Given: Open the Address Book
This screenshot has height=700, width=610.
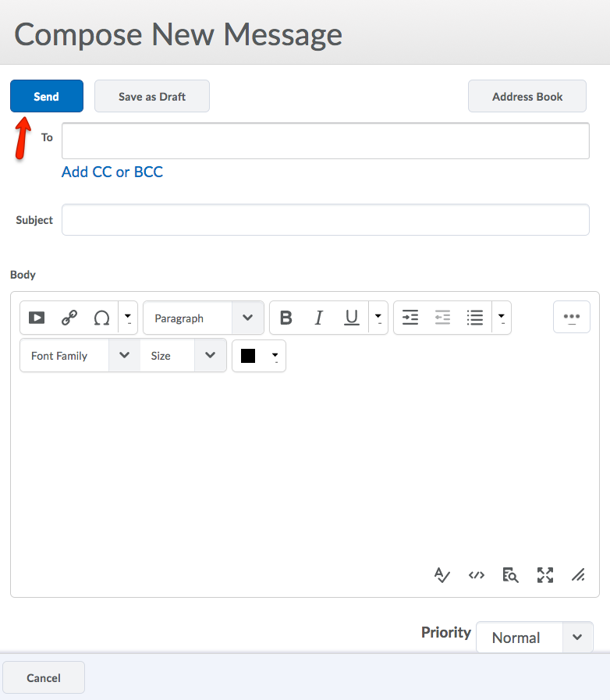Looking at the screenshot, I should coord(527,96).
